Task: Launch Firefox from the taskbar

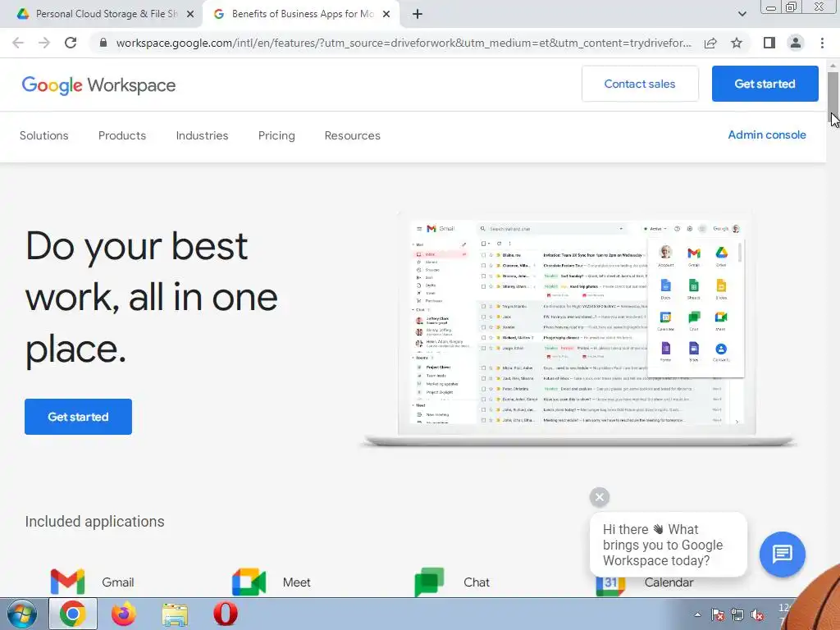Action: click(124, 614)
